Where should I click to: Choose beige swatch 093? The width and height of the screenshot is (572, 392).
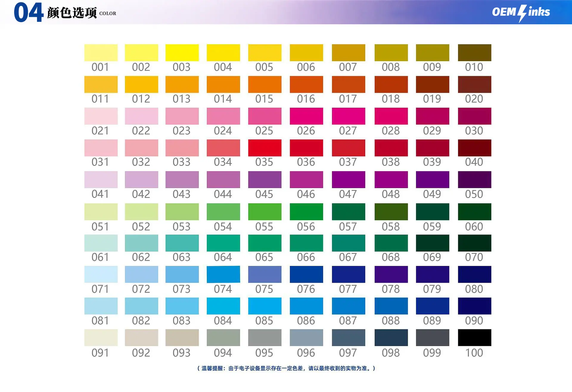(x=182, y=337)
